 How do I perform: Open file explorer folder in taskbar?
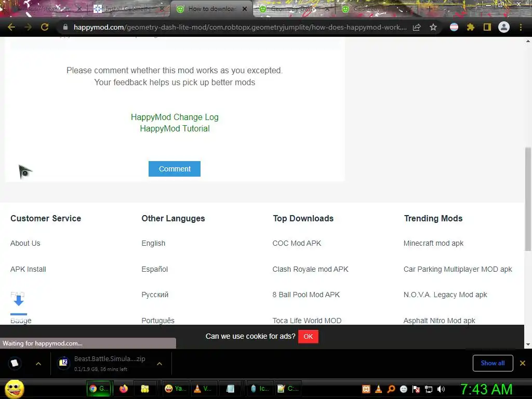(x=145, y=389)
